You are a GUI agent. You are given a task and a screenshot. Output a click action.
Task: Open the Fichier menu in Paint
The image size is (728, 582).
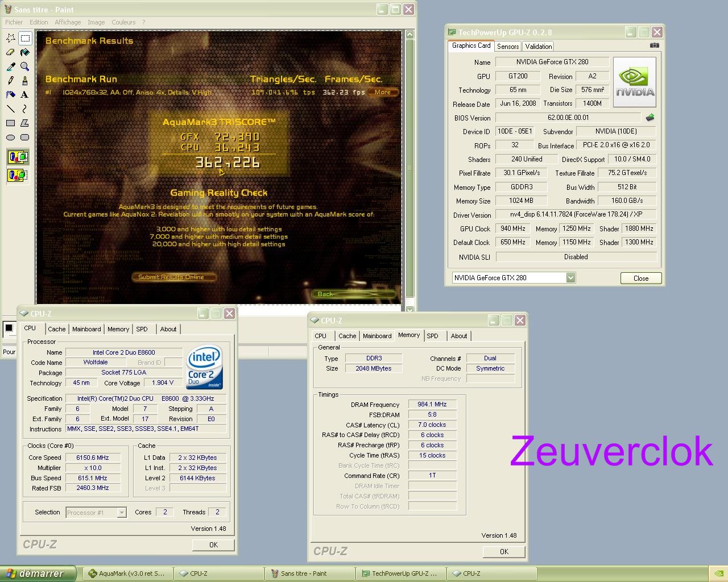coord(14,22)
